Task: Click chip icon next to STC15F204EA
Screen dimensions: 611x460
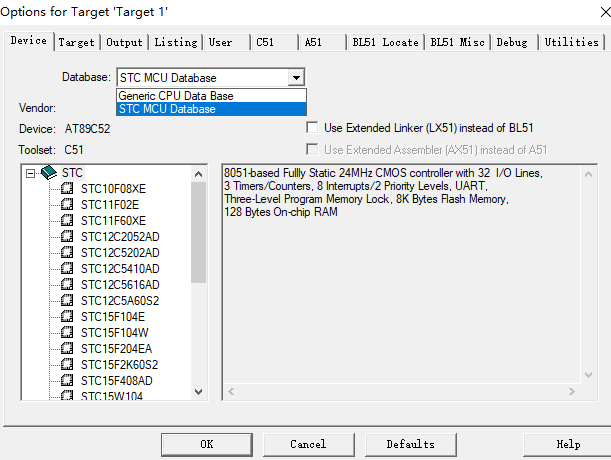Action: click(x=67, y=348)
